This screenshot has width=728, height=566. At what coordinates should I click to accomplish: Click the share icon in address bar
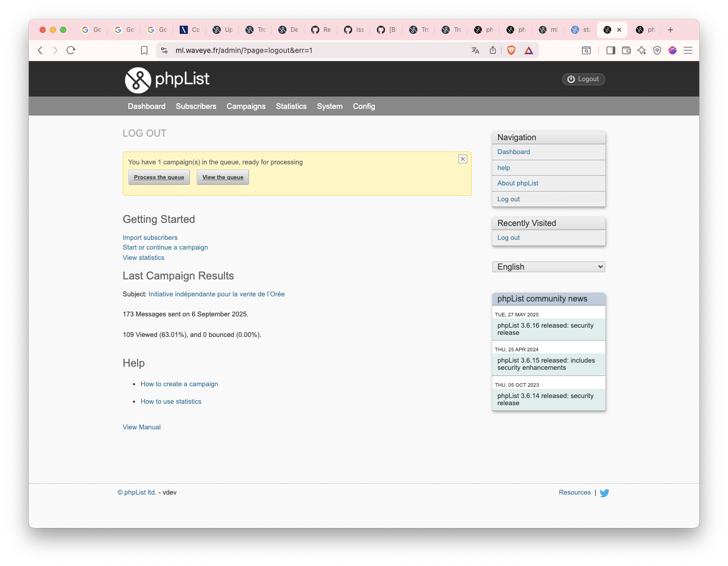click(x=493, y=50)
